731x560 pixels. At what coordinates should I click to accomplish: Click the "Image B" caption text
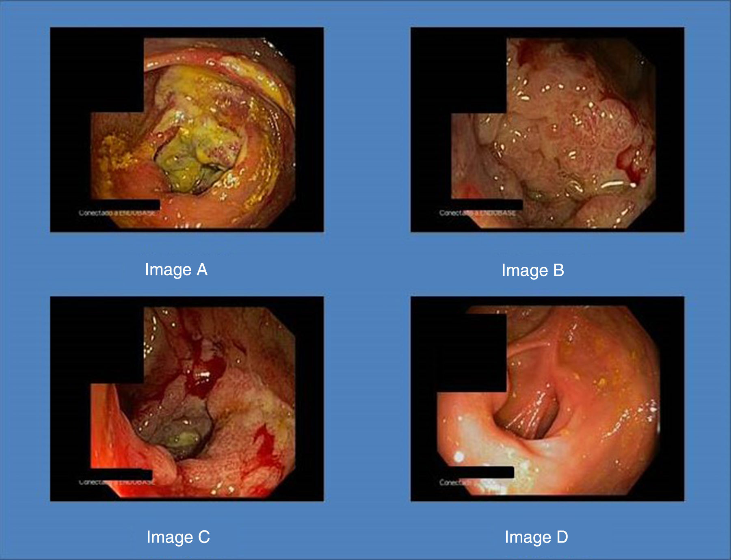tap(532, 270)
